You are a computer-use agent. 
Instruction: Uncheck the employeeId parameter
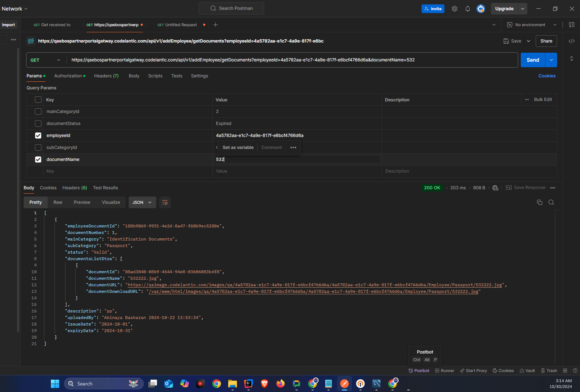pos(38,136)
